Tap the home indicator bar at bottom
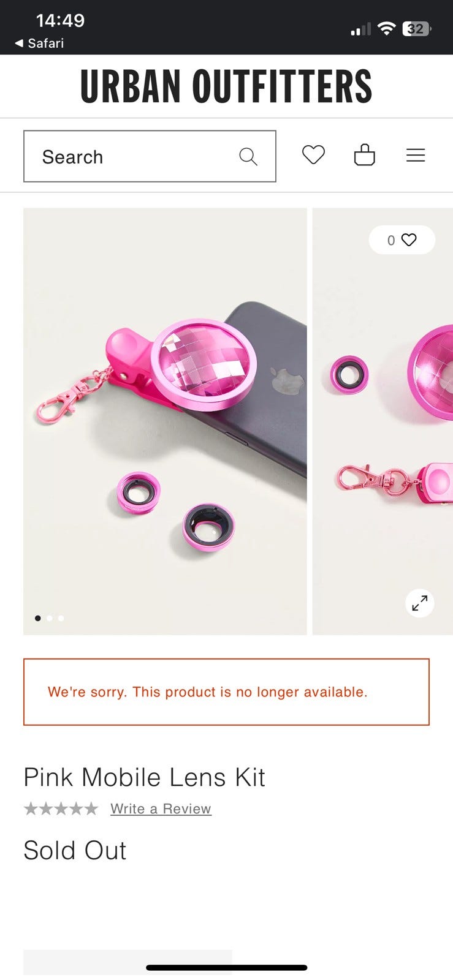Viewport: 453px width, 980px height. (x=226, y=968)
